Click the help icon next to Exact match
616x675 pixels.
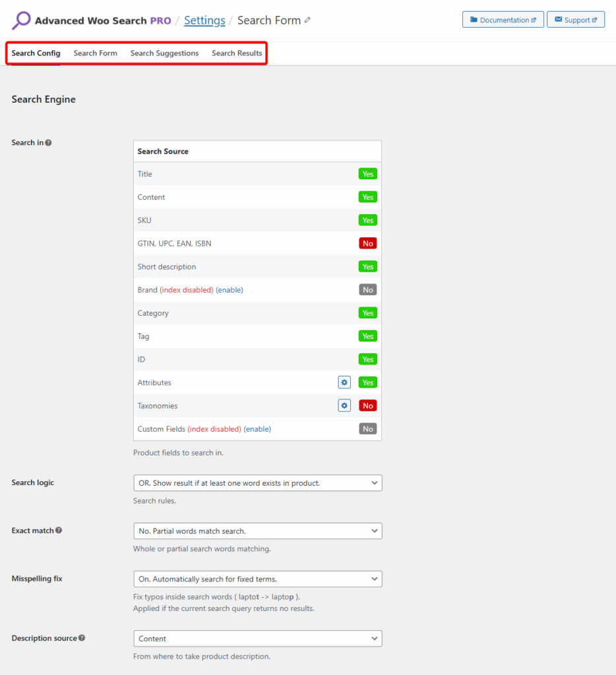[x=59, y=530]
